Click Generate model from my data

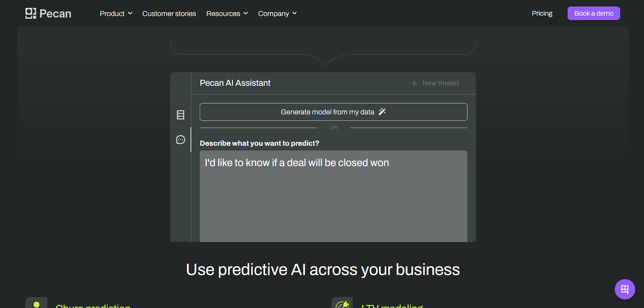click(x=333, y=112)
